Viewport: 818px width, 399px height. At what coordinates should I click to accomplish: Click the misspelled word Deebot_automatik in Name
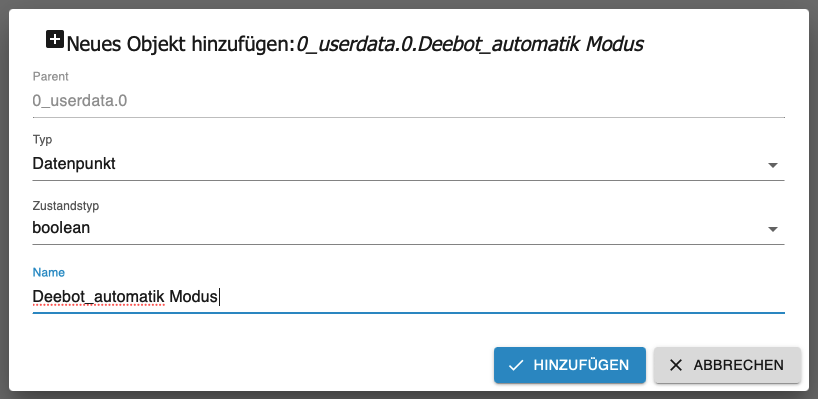(99, 297)
